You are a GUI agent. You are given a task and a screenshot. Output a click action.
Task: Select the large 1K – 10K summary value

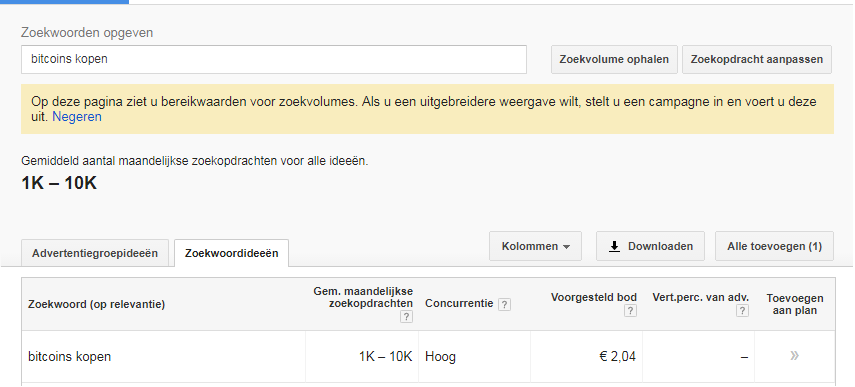[x=59, y=183]
